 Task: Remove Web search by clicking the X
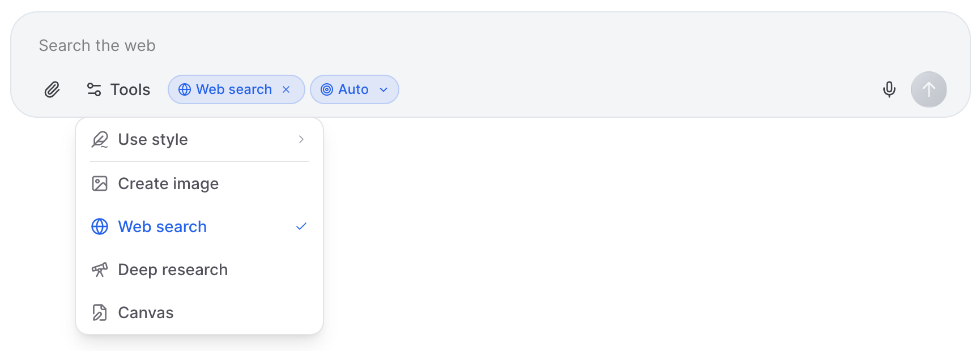286,89
